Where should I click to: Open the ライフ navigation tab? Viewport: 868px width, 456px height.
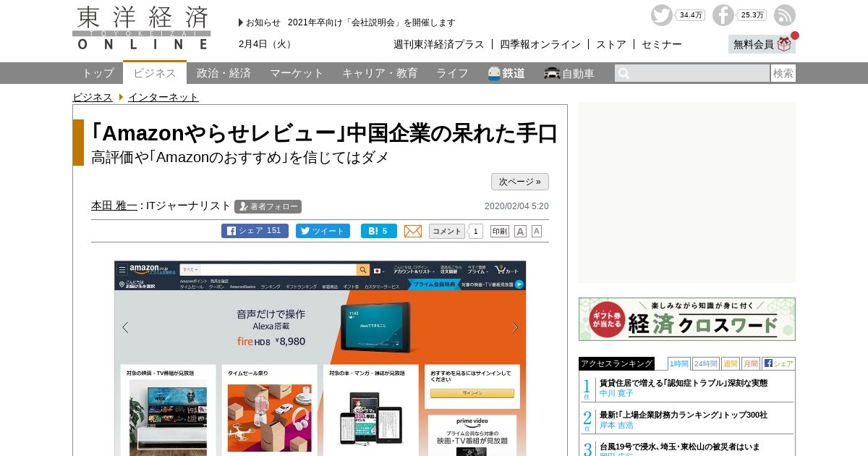click(x=452, y=73)
